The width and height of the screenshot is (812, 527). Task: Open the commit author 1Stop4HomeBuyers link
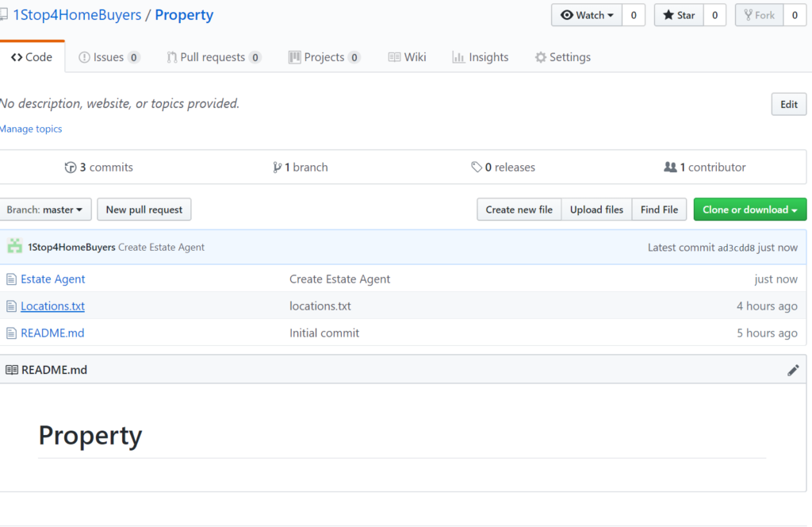tap(71, 247)
